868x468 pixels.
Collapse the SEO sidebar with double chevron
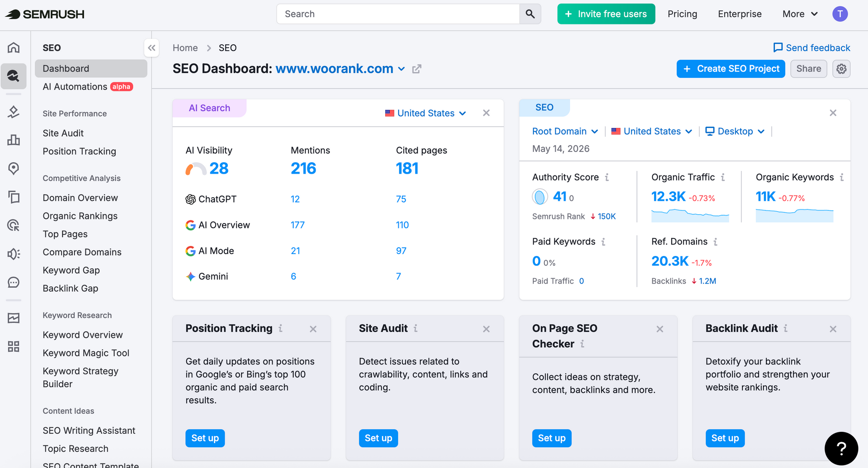[151, 48]
